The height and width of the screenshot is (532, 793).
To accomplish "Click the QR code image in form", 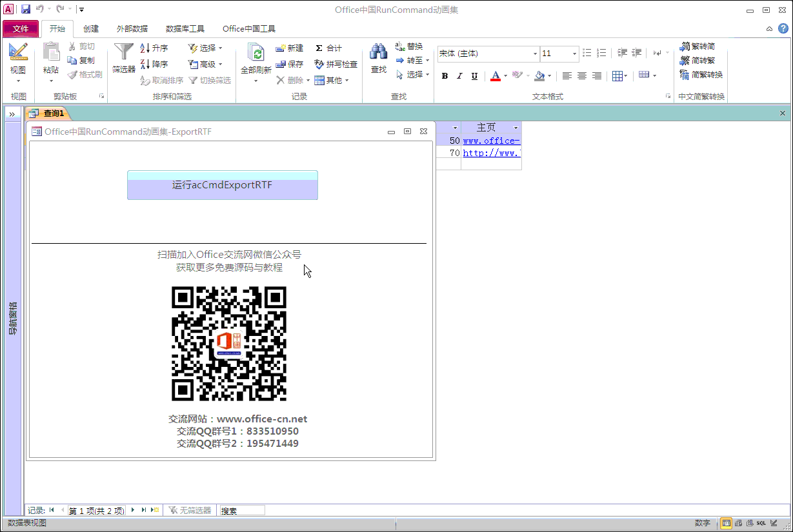I will [229, 344].
